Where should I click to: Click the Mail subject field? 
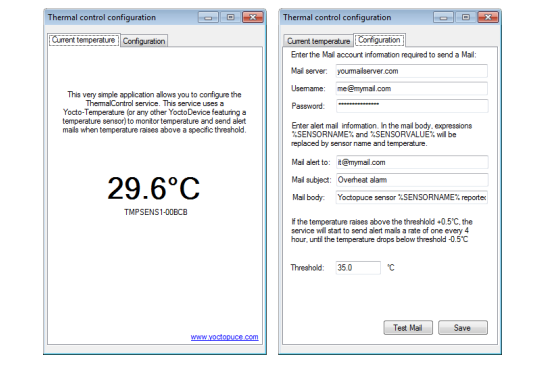(411, 180)
